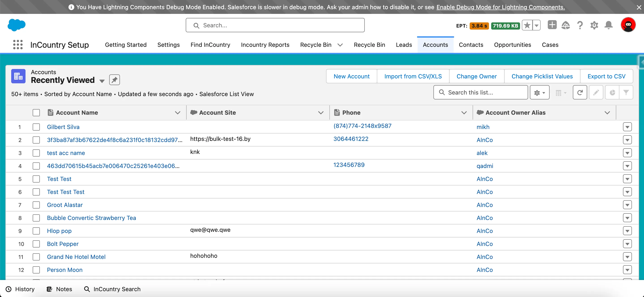This screenshot has height=297, width=644.
Task: Check the Gilbert Silva row checkbox
Action: tap(36, 127)
